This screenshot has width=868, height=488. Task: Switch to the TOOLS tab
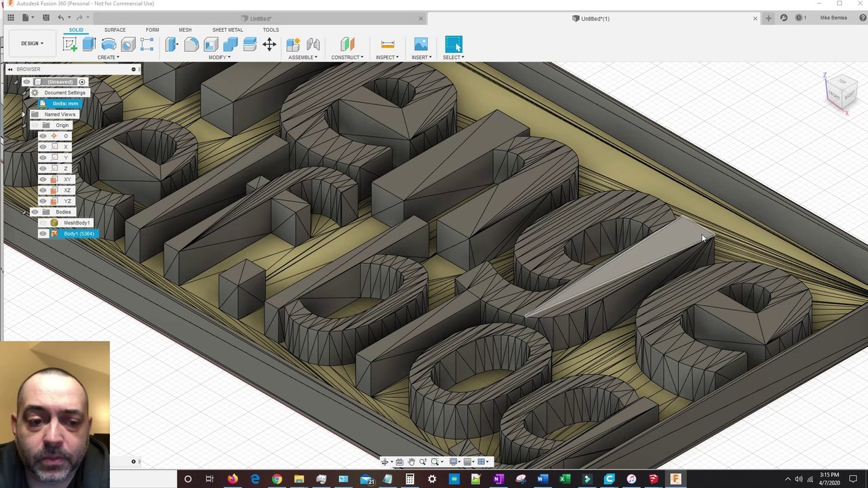tap(271, 30)
